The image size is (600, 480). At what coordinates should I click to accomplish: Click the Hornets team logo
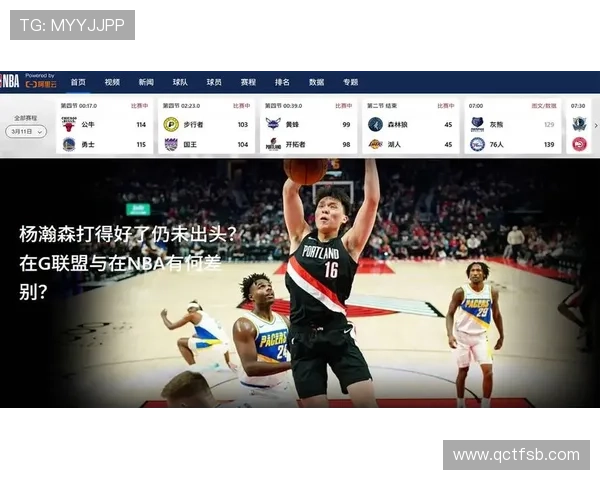click(273, 124)
